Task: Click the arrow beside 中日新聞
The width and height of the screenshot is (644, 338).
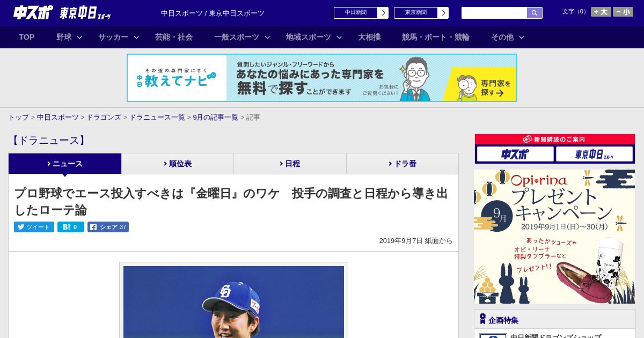Action: click(383, 13)
